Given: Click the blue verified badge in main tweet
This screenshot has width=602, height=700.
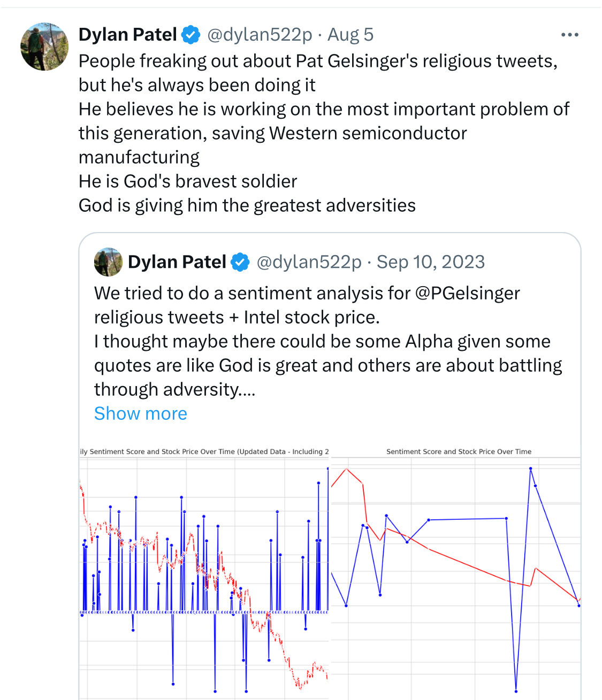Looking at the screenshot, I should (x=190, y=35).
